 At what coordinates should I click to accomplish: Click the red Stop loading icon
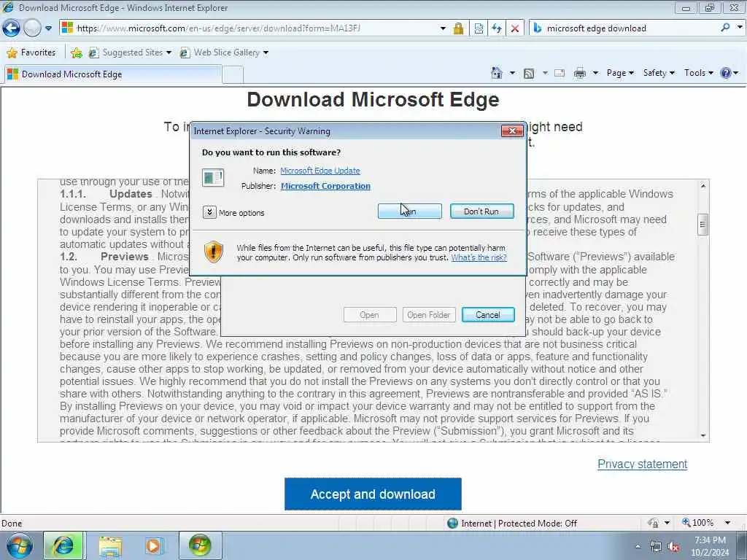[515, 28]
